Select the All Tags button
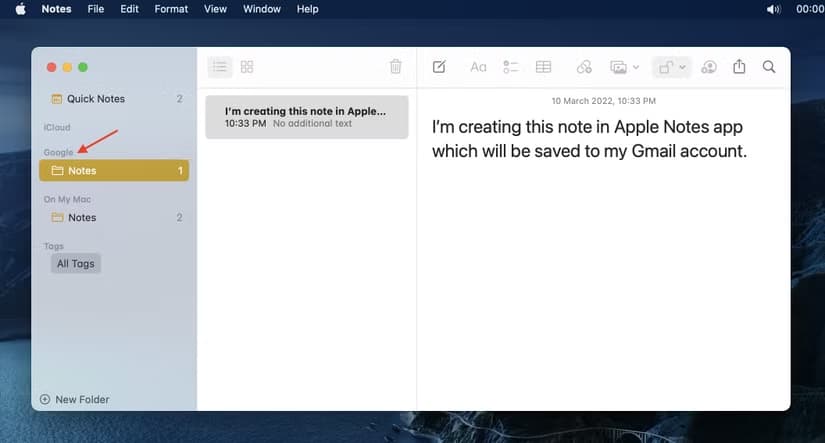825x443 pixels. (76, 264)
